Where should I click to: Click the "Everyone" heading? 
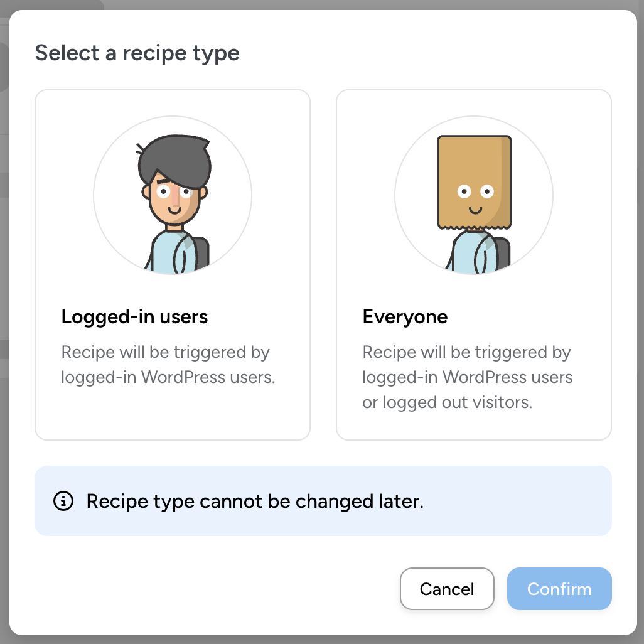coord(405,317)
